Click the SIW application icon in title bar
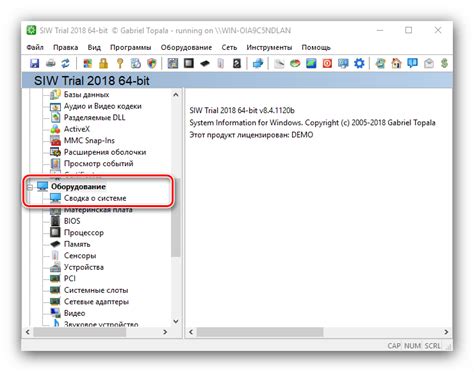 click(31, 30)
